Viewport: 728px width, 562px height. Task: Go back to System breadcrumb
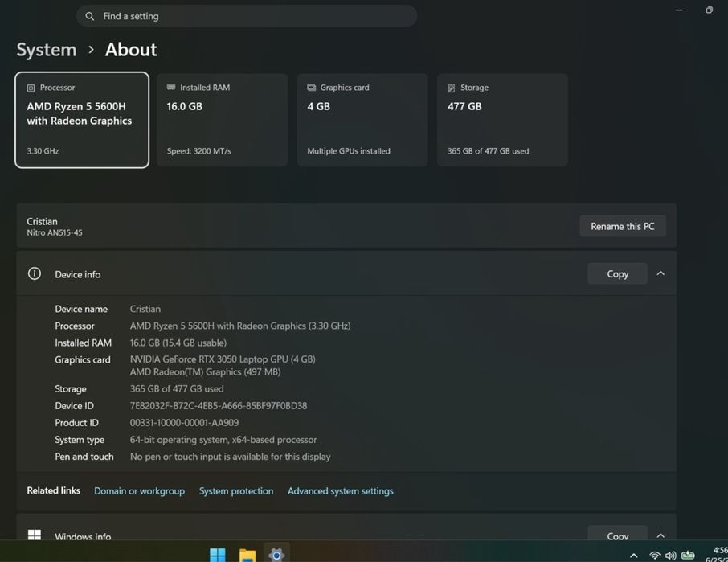47,50
